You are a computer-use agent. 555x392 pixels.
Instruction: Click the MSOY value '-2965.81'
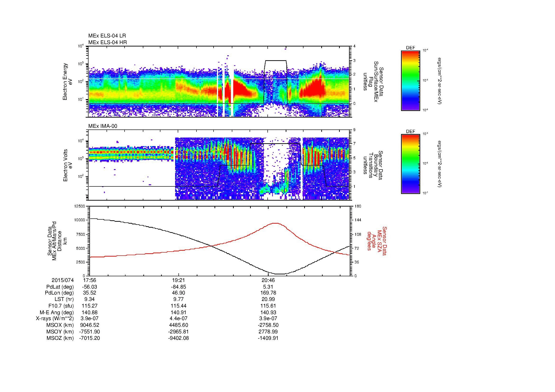[x=179, y=332]
